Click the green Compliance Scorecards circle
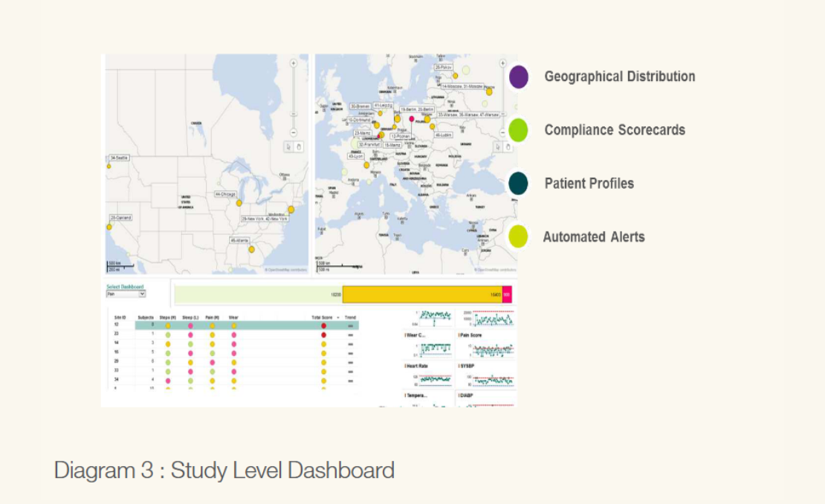The width and height of the screenshot is (825, 504). point(519,130)
